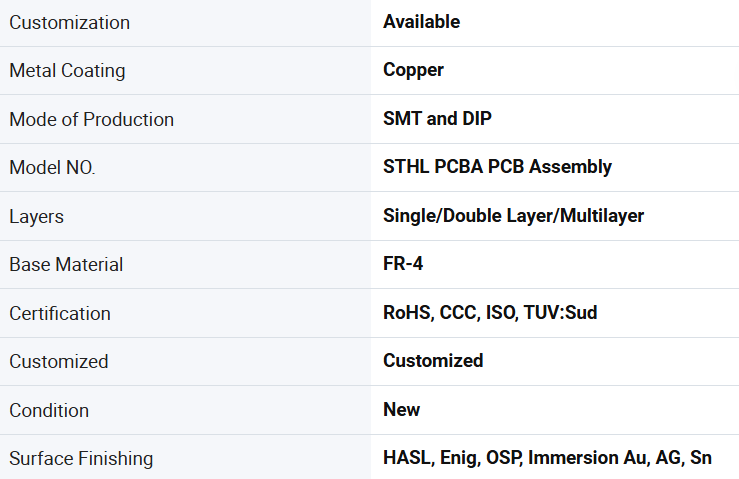739x479 pixels.
Task: Select the Copper value
Action: pyautogui.click(x=413, y=70)
